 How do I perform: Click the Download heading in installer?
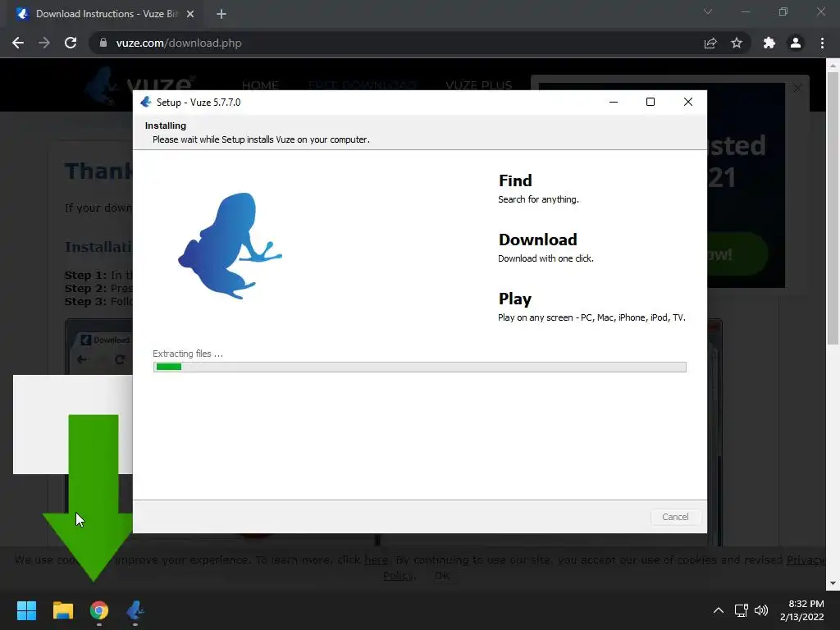pos(538,240)
